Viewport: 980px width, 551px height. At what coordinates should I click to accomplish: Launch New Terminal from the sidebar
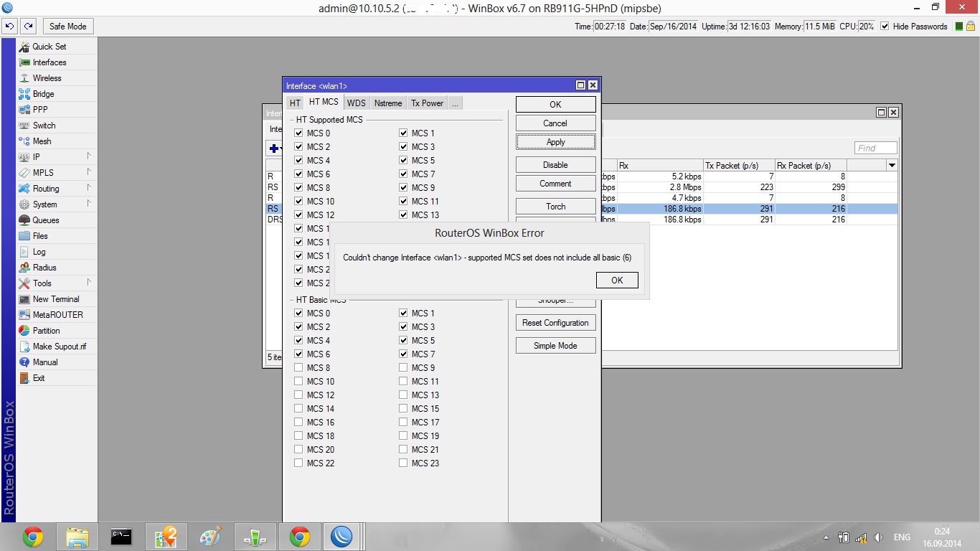pyautogui.click(x=24, y=299)
